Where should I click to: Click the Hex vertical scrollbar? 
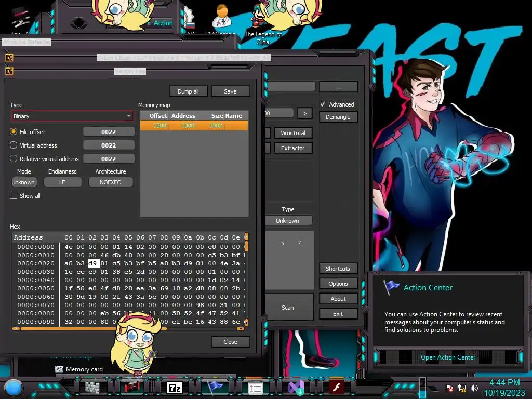pos(246,279)
